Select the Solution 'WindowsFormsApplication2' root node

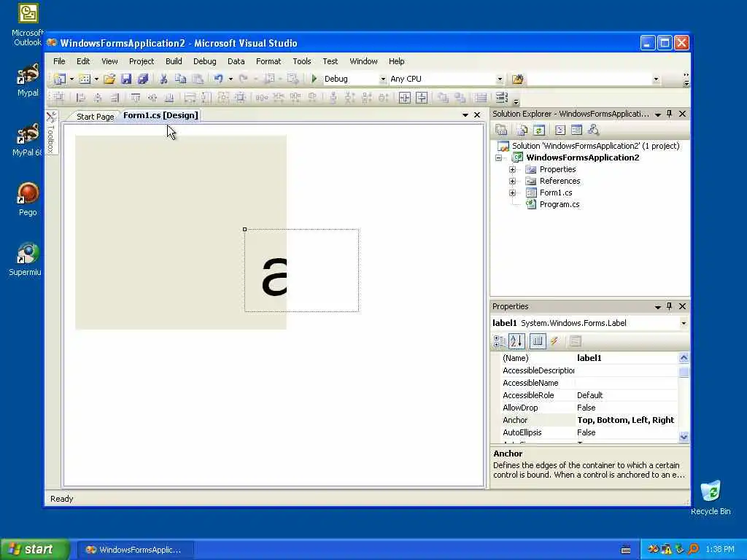tap(595, 146)
